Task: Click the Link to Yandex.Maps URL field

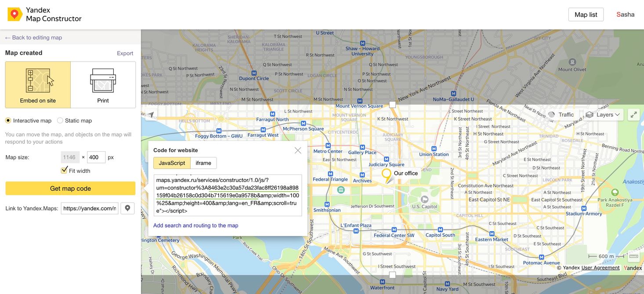Action: [90, 208]
